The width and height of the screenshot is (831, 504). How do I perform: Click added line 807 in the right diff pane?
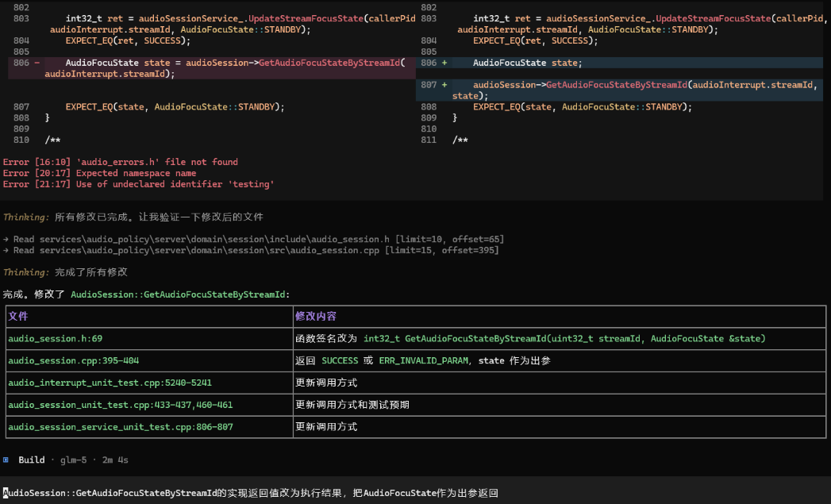pos(620,90)
